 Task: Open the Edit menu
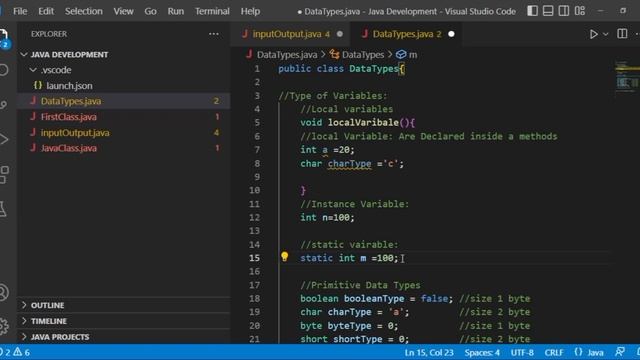pos(46,11)
